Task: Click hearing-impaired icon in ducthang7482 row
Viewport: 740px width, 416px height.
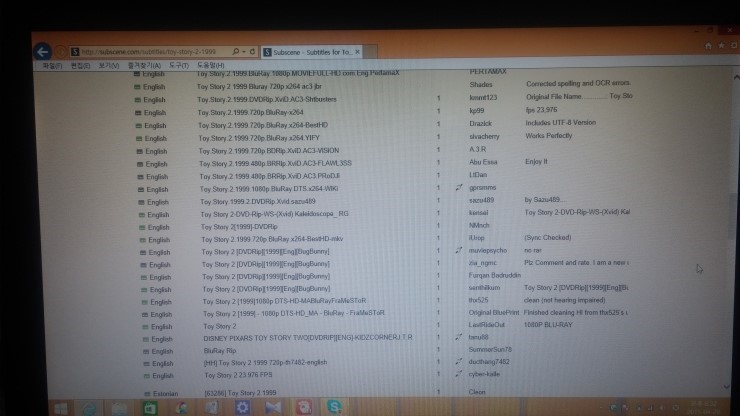Action: pos(458,362)
